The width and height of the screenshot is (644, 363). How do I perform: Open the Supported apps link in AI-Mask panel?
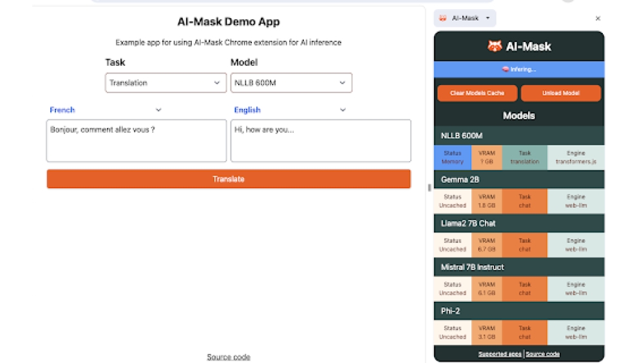(500, 354)
